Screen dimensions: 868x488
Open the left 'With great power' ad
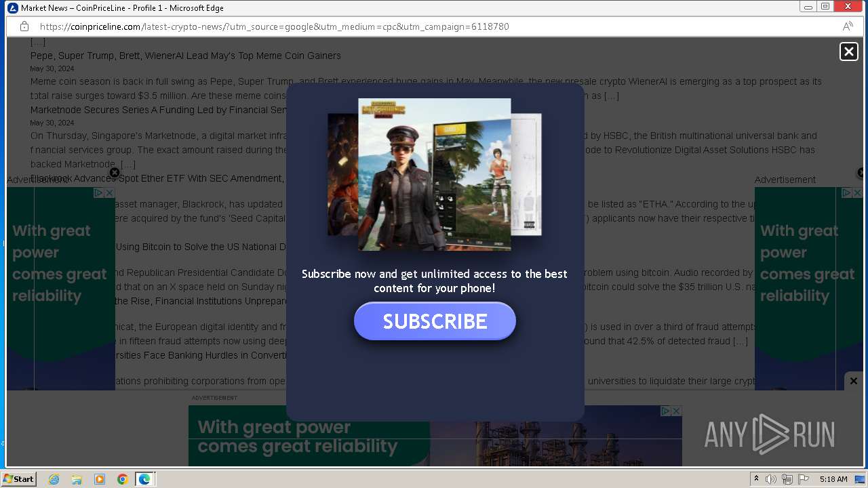(61, 289)
